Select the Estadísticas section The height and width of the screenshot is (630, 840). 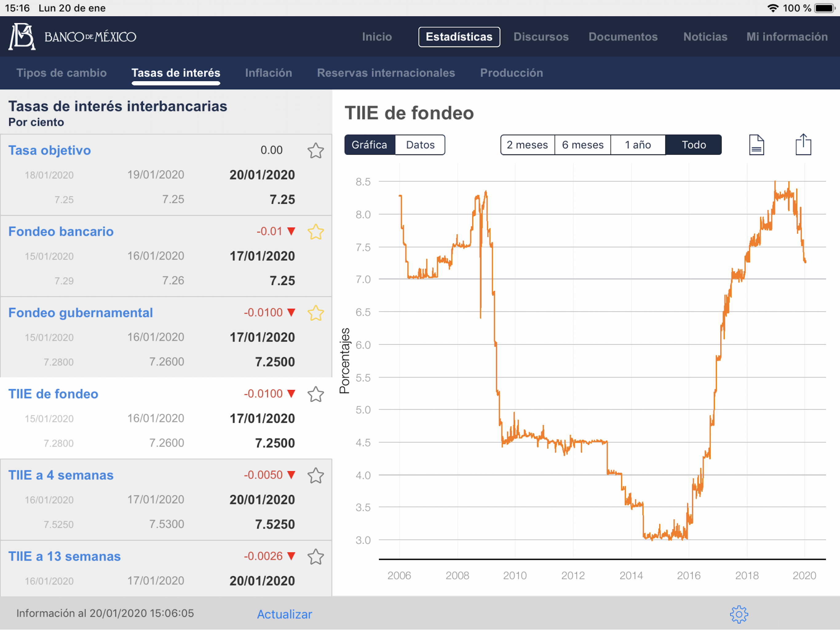click(459, 37)
